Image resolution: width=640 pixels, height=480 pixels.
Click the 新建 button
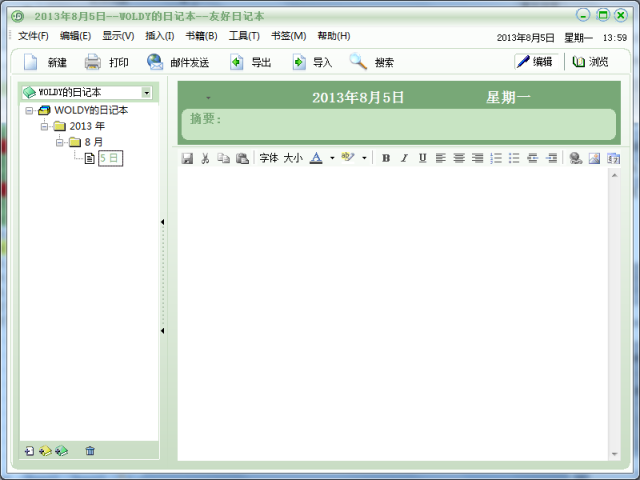click(x=46, y=62)
